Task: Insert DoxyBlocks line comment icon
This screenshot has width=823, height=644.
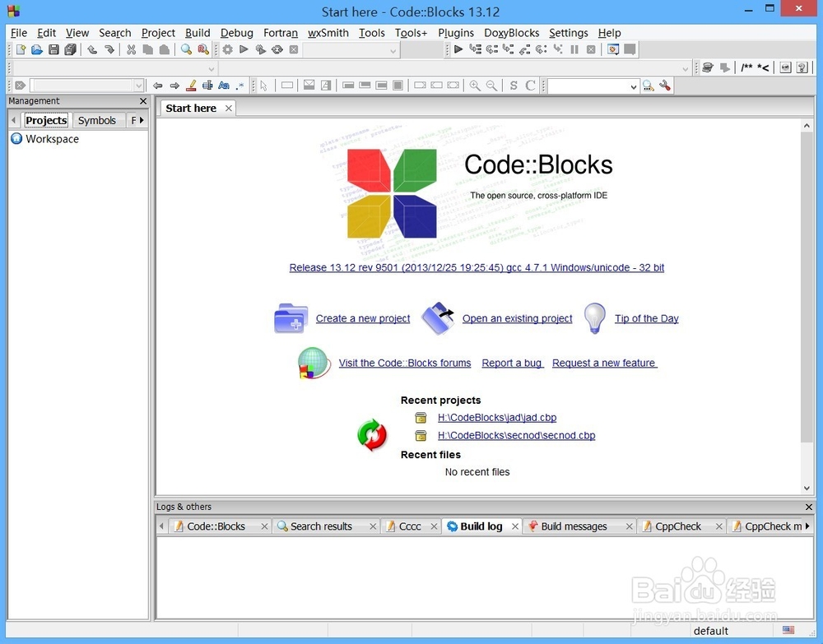Action: (x=763, y=67)
